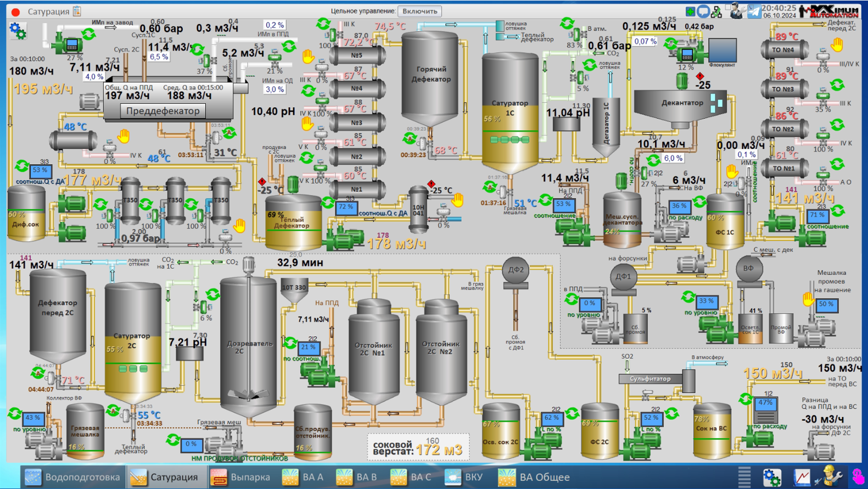Click the 72 % соотнош.Q с ДА value box
This screenshot has height=489, width=868.
[x=346, y=207]
